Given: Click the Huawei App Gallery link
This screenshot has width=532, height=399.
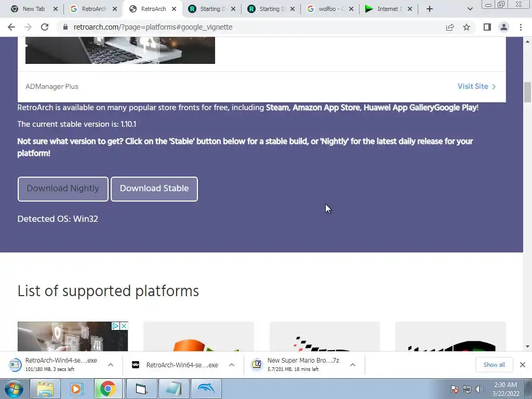Looking at the screenshot, I should (x=398, y=108).
